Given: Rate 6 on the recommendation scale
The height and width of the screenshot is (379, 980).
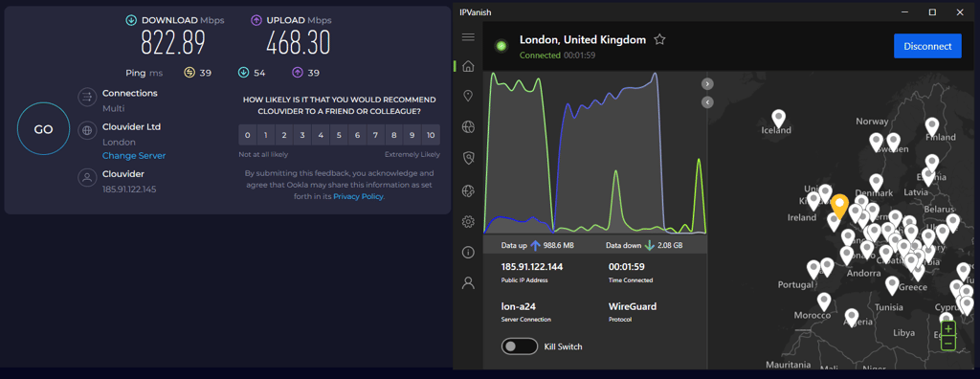Looking at the screenshot, I should point(358,135).
